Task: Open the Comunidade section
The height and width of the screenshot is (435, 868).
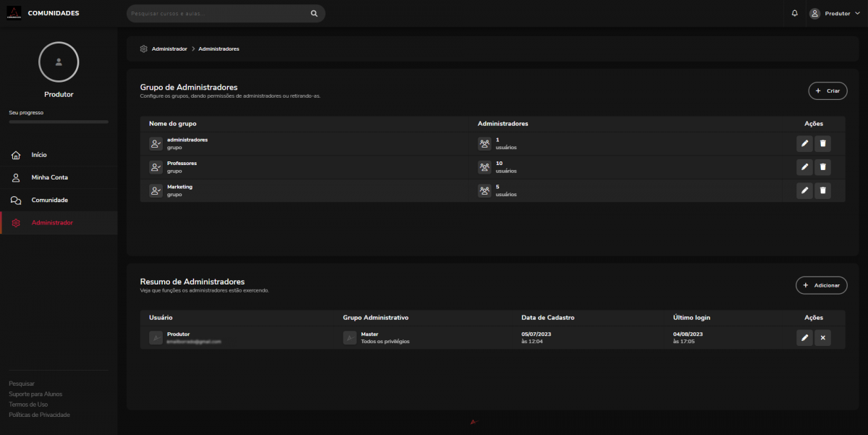Action: (49, 200)
